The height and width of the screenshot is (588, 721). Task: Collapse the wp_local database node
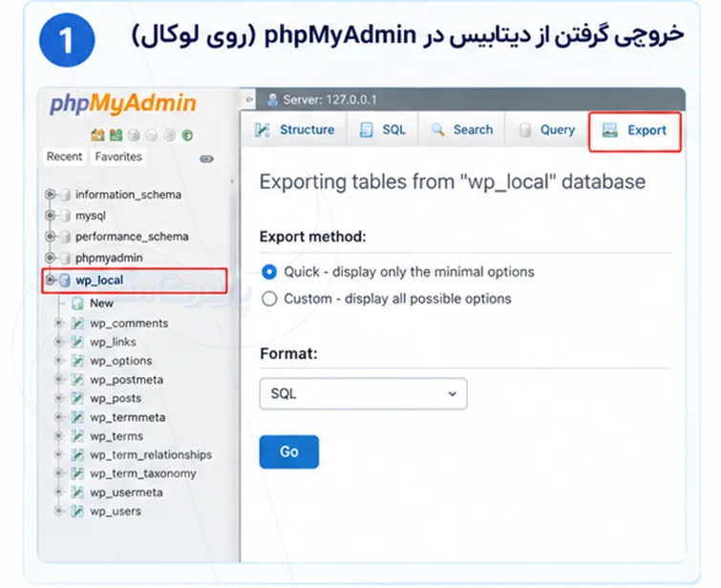[x=51, y=280]
